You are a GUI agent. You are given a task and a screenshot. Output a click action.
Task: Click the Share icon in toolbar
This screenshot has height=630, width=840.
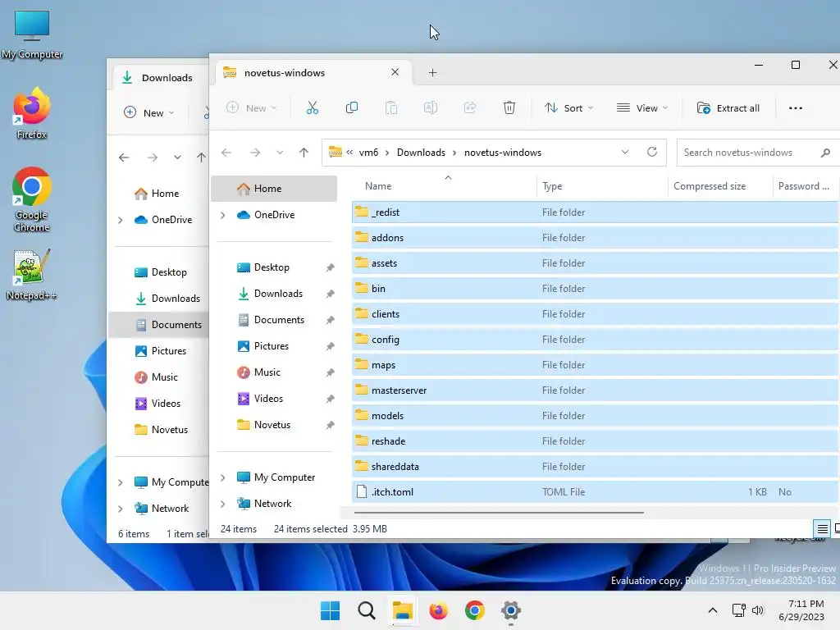click(x=470, y=108)
